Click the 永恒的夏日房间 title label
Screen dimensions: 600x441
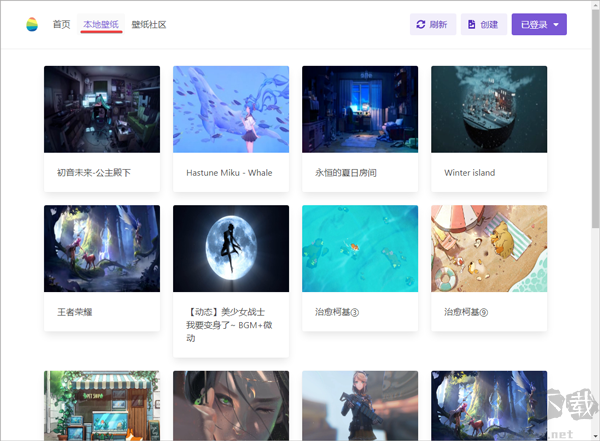pos(346,173)
